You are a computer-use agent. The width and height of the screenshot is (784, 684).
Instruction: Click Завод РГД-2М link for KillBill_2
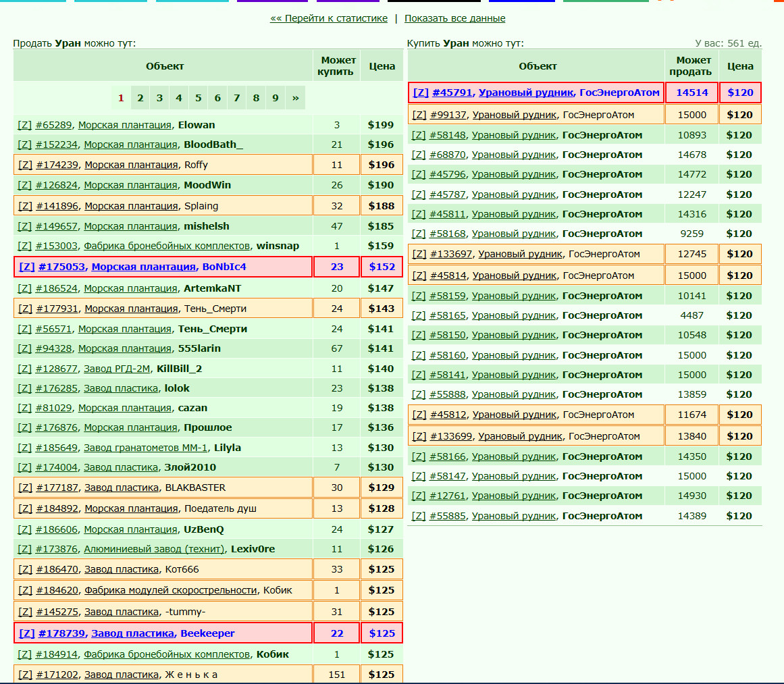117,369
